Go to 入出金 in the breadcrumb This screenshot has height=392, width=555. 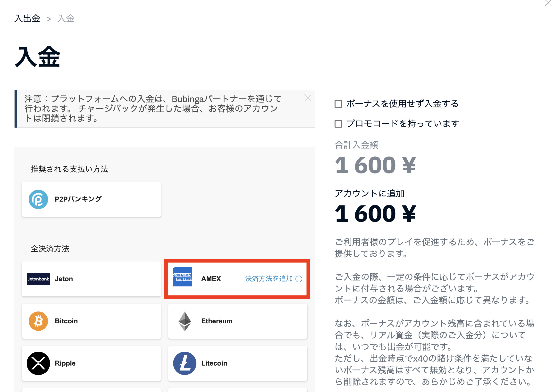tap(27, 19)
